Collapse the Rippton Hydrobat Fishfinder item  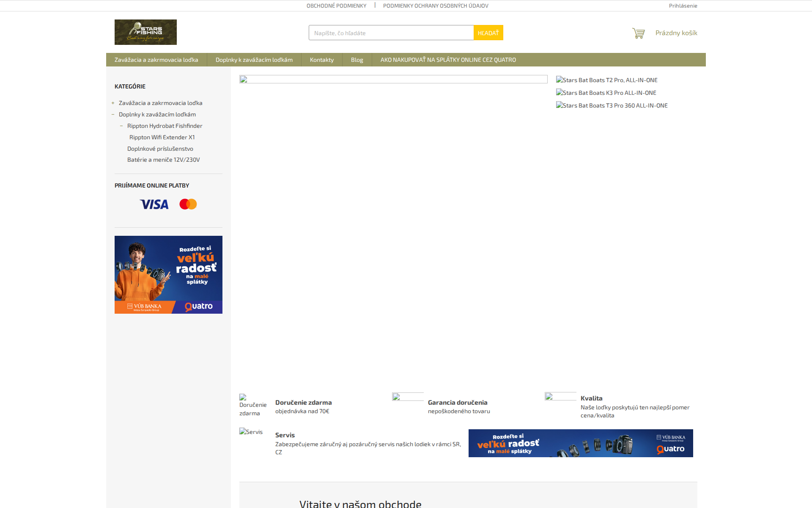(122, 126)
